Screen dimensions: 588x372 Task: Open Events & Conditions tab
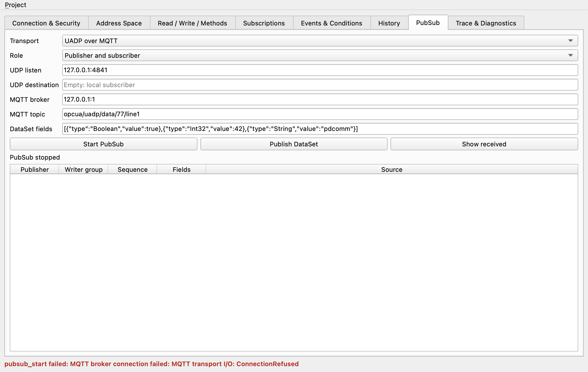tap(331, 23)
